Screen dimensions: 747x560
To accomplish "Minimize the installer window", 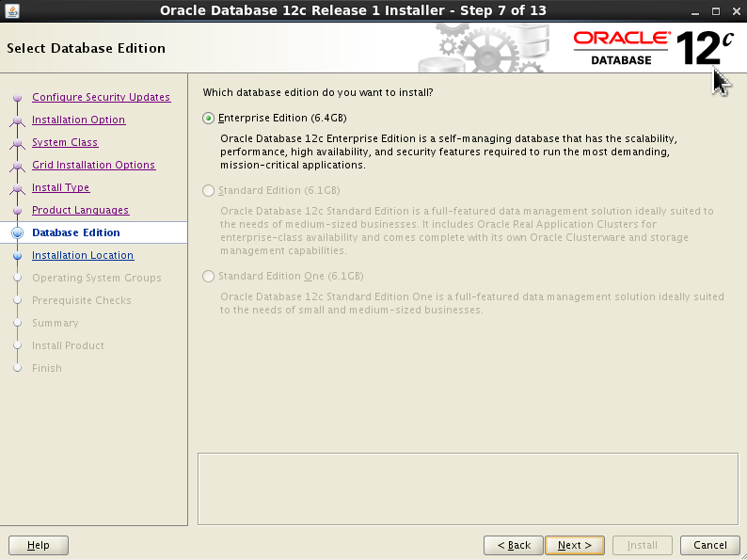I will click(695, 11).
